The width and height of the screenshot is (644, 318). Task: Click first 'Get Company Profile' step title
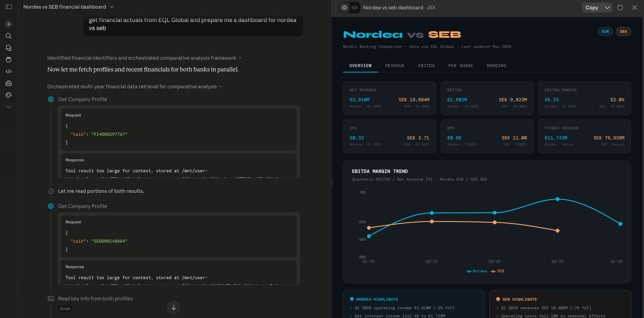[x=82, y=99]
